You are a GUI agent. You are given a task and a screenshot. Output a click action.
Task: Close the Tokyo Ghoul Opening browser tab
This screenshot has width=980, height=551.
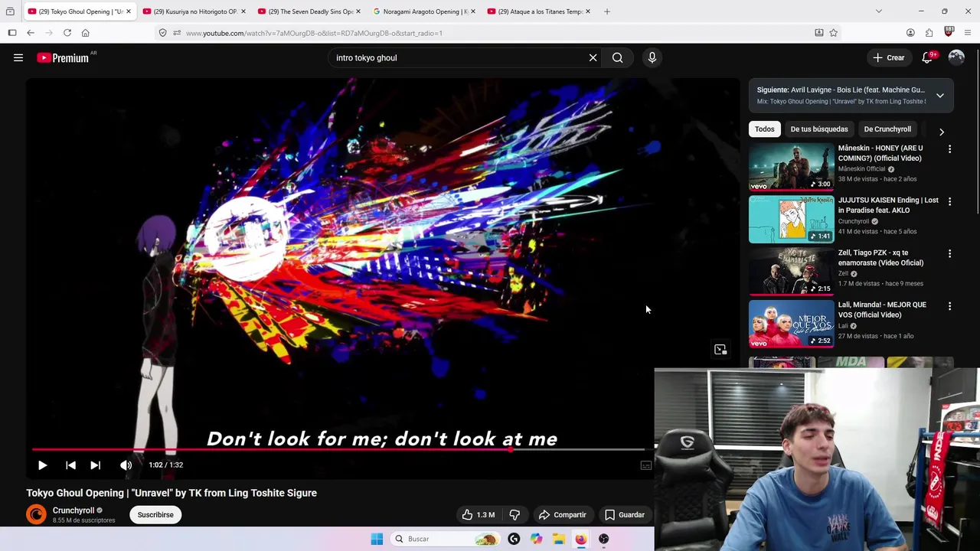(x=128, y=11)
